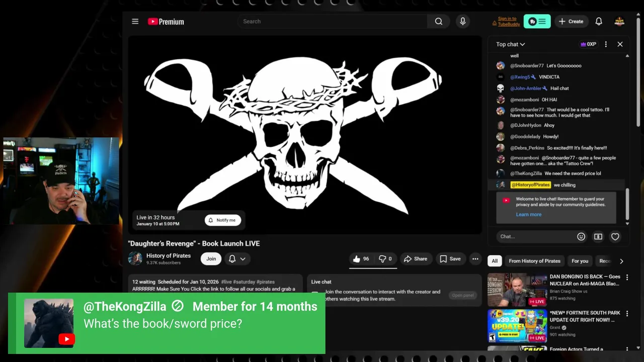
Task: Go to YouTube Premium home logo
Action: point(166,22)
